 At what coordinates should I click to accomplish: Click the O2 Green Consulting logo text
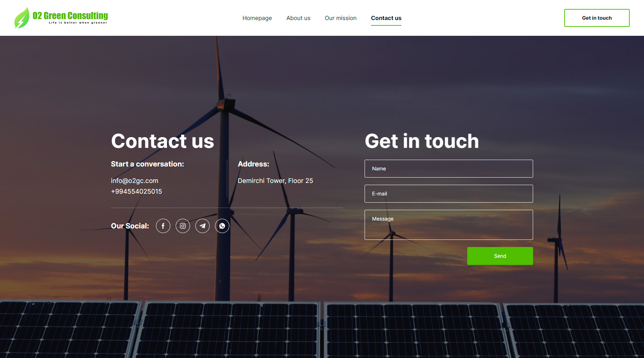[70, 16]
